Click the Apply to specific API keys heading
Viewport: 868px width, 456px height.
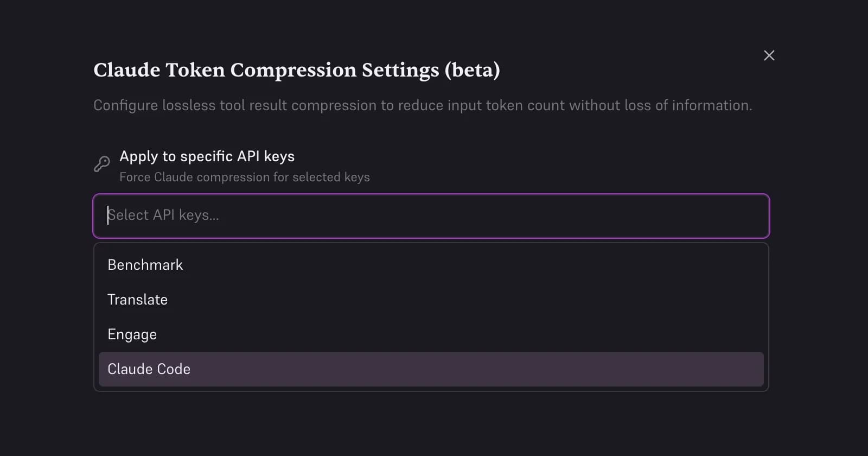(x=207, y=157)
